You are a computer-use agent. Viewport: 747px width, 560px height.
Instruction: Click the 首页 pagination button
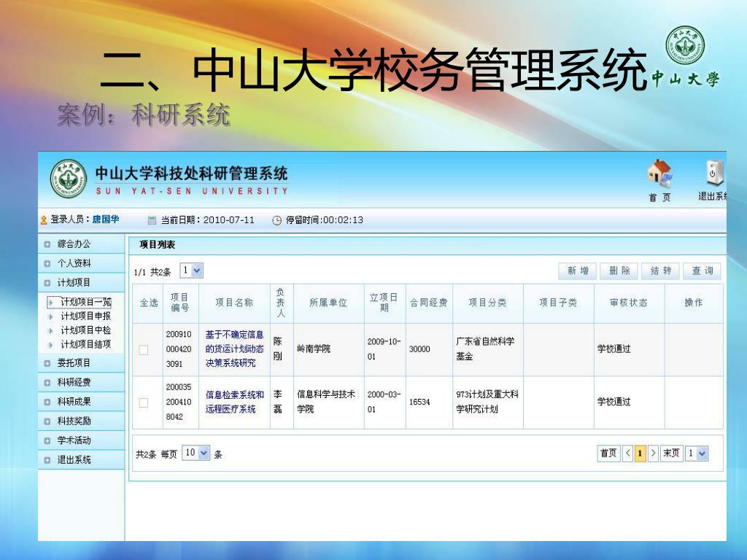pos(608,453)
